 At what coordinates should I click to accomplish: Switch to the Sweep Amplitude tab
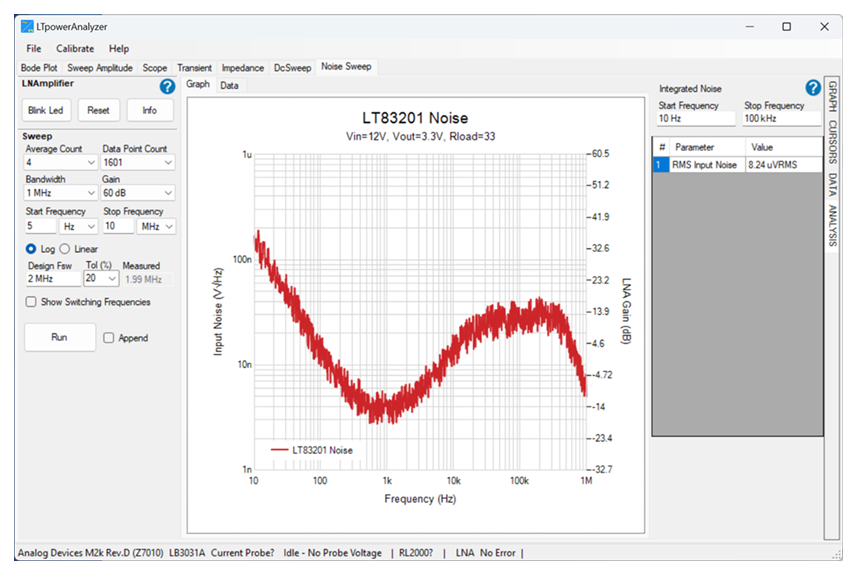pos(100,68)
